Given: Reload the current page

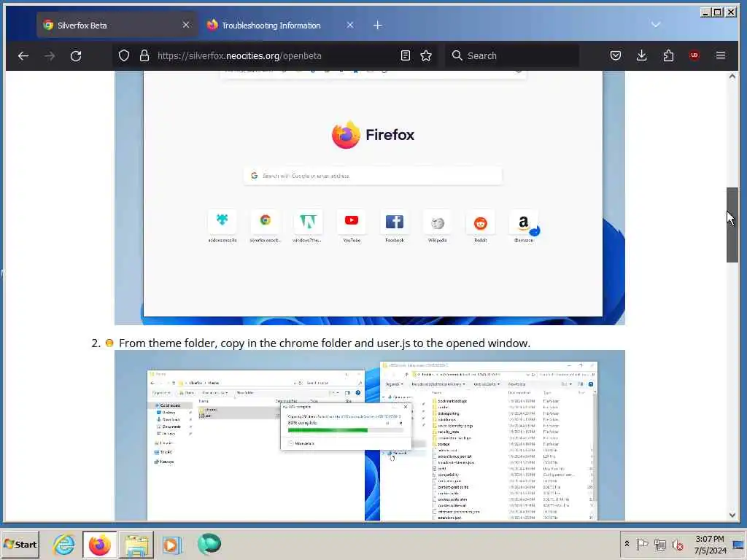Looking at the screenshot, I should (76, 55).
